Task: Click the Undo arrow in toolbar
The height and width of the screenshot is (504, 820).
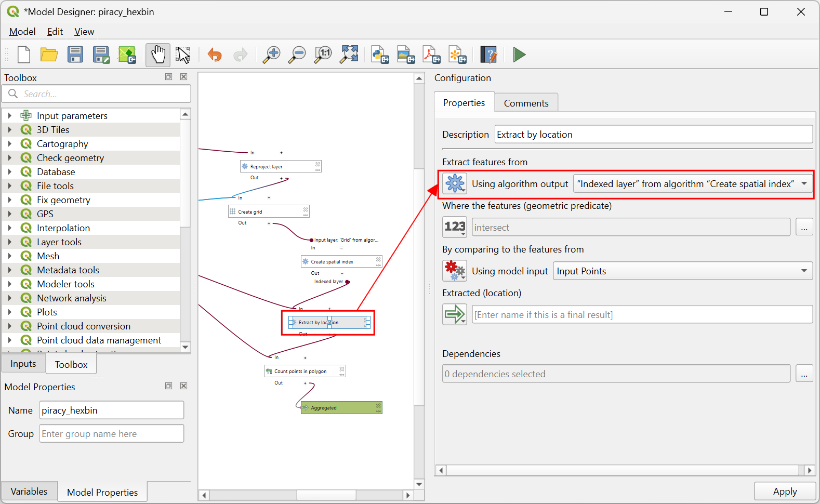Action: coord(215,55)
